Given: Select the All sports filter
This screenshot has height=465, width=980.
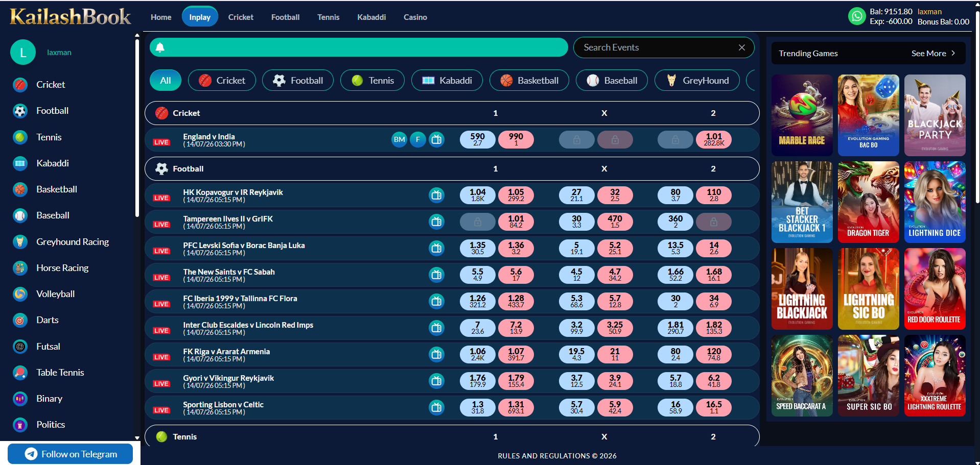Looking at the screenshot, I should tap(166, 80).
